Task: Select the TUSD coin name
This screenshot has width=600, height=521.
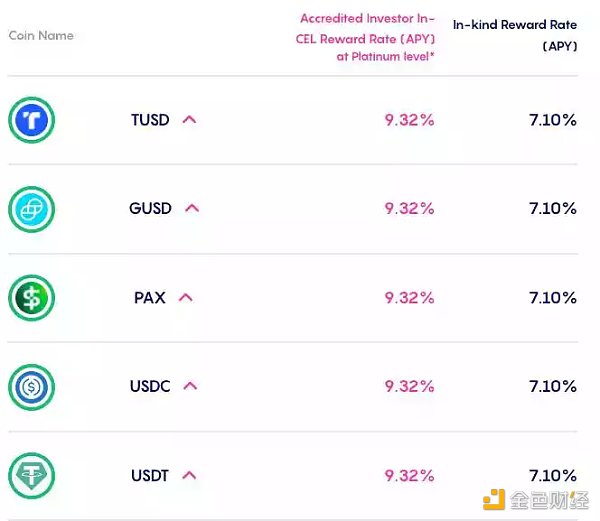Action: click(150, 120)
